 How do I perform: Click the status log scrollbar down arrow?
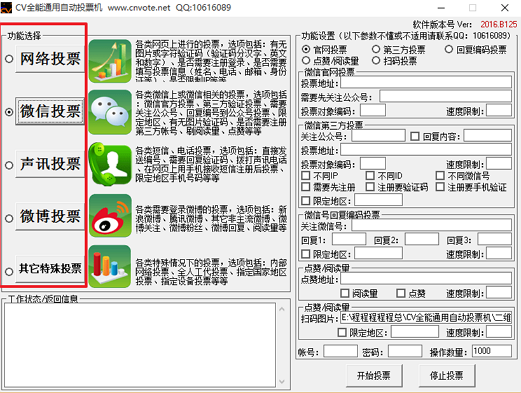pos(282,381)
